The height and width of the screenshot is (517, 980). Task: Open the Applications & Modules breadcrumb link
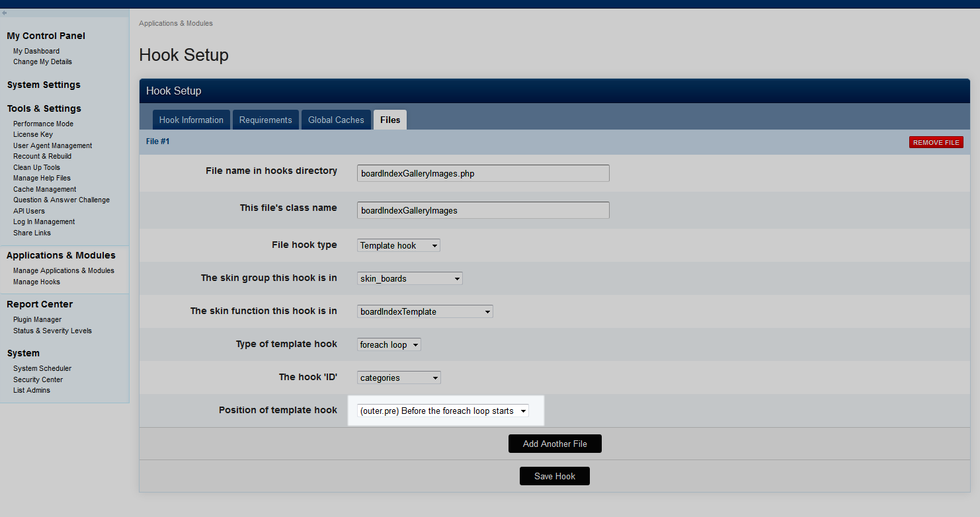click(x=176, y=23)
